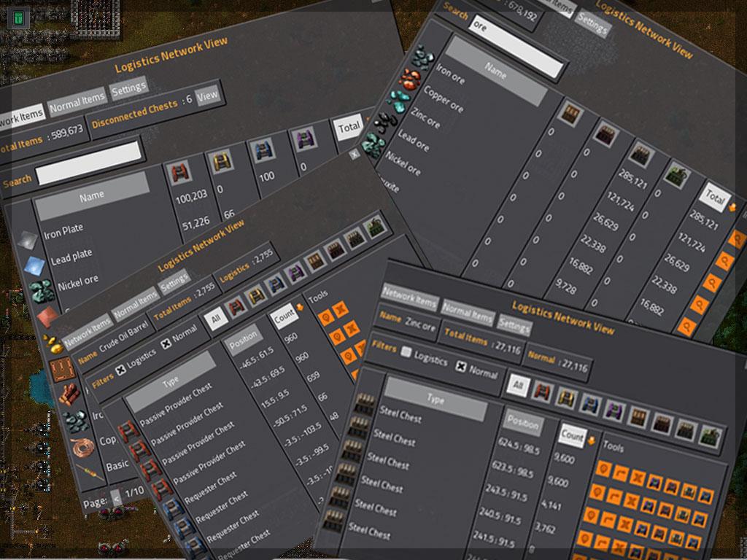This screenshot has width=747, height=560.
Task: Open the Settings tab in Zinc ore window
Action: coord(514,324)
